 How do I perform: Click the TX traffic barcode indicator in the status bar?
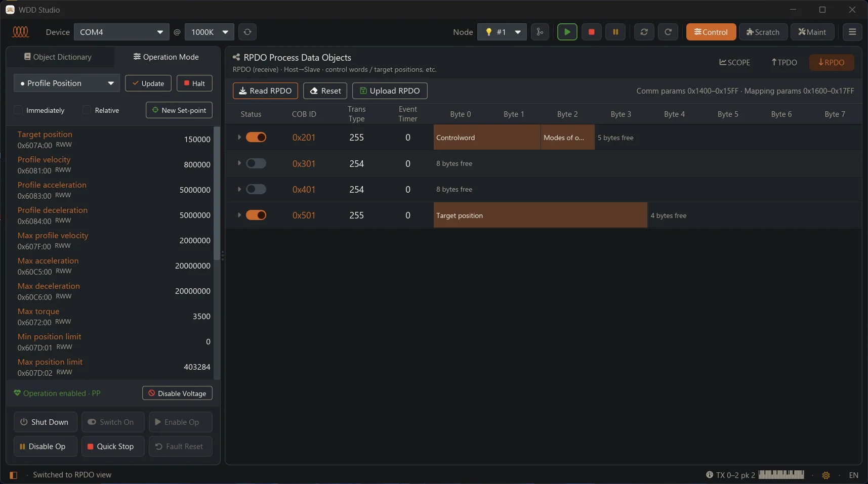point(781,474)
